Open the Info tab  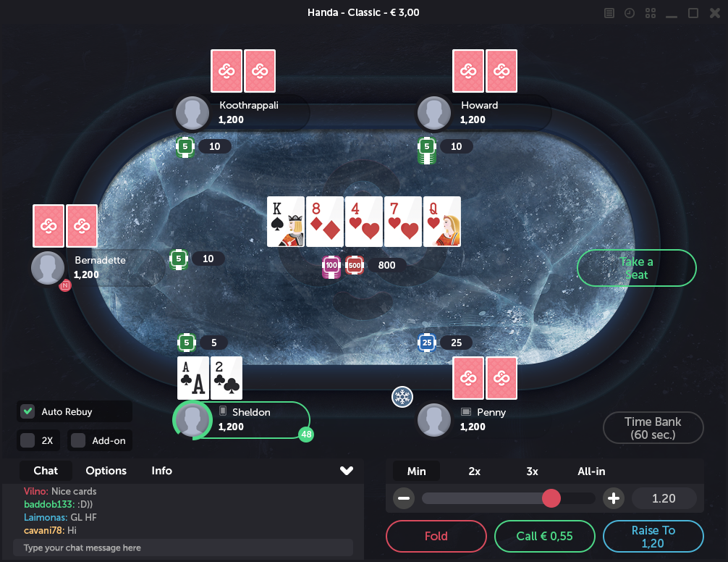pos(161,471)
